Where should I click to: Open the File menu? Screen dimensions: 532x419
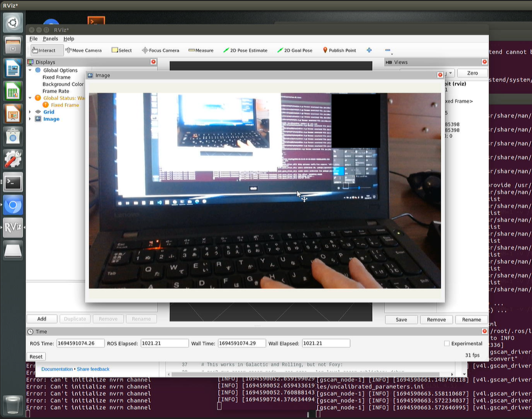point(33,38)
